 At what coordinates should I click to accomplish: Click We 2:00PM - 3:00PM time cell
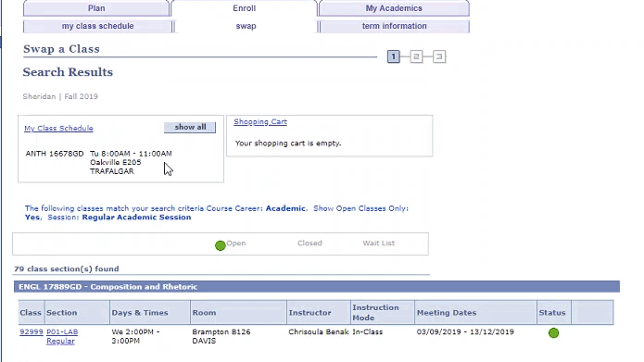(135, 336)
